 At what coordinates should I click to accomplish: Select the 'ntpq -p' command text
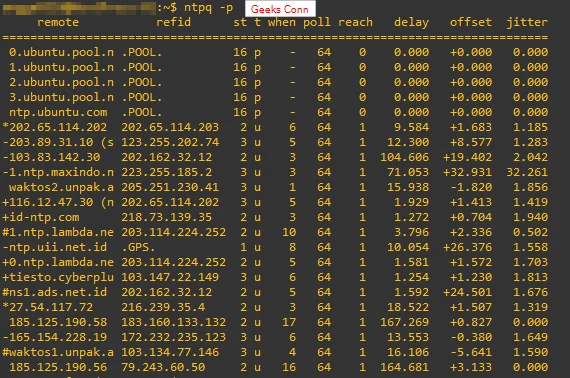tap(208, 8)
